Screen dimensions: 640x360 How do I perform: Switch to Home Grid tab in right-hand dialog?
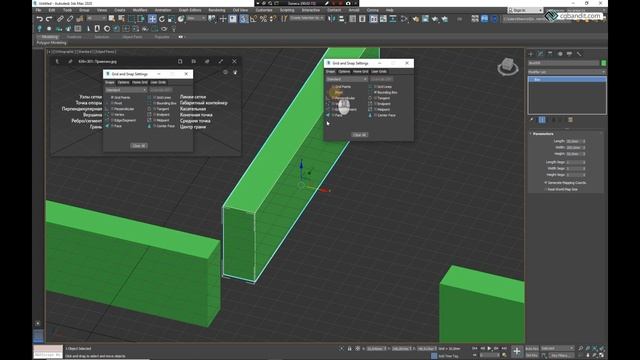(360, 71)
